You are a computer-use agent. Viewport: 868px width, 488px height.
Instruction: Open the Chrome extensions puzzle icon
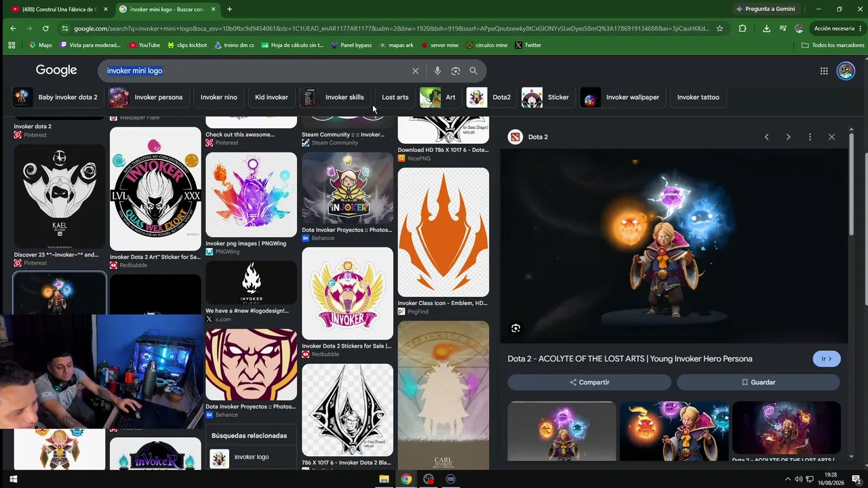pos(743,28)
